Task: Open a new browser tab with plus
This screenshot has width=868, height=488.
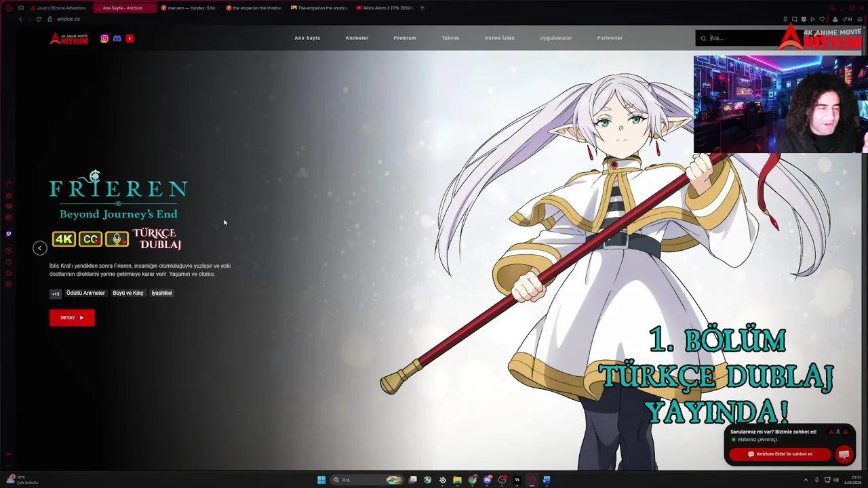Action: tap(422, 8)
